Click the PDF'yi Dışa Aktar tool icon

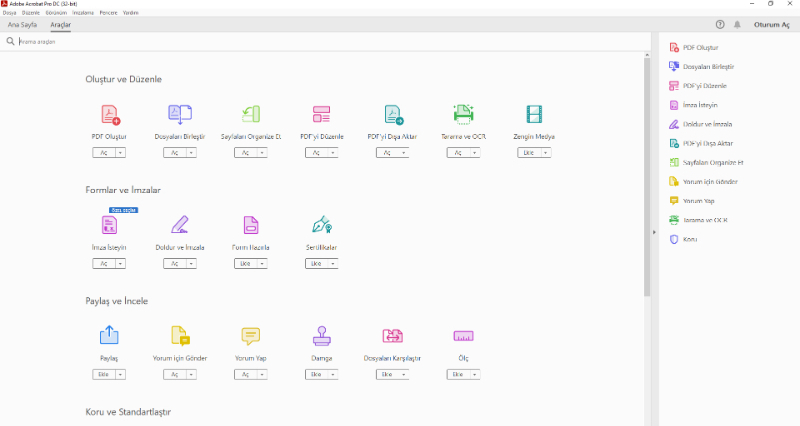(393, 115)
